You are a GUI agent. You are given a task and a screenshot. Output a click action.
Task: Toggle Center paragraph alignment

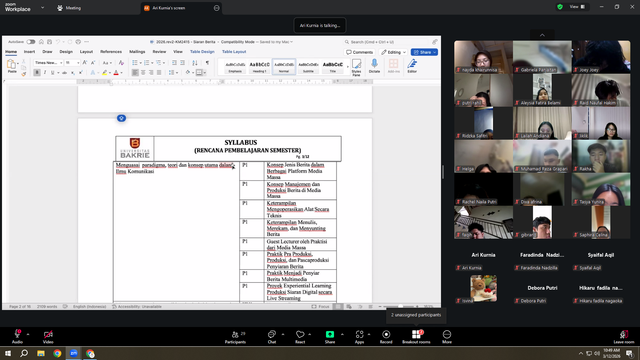click(143, 73)
